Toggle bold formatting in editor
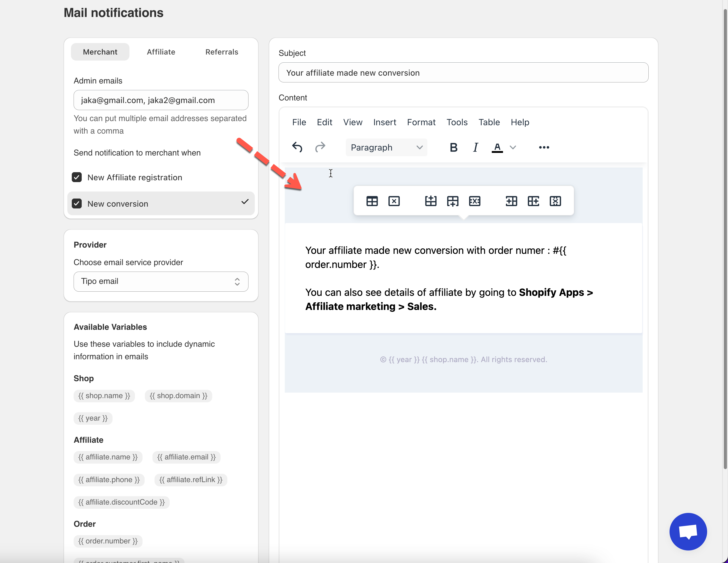 pos(453,147)
